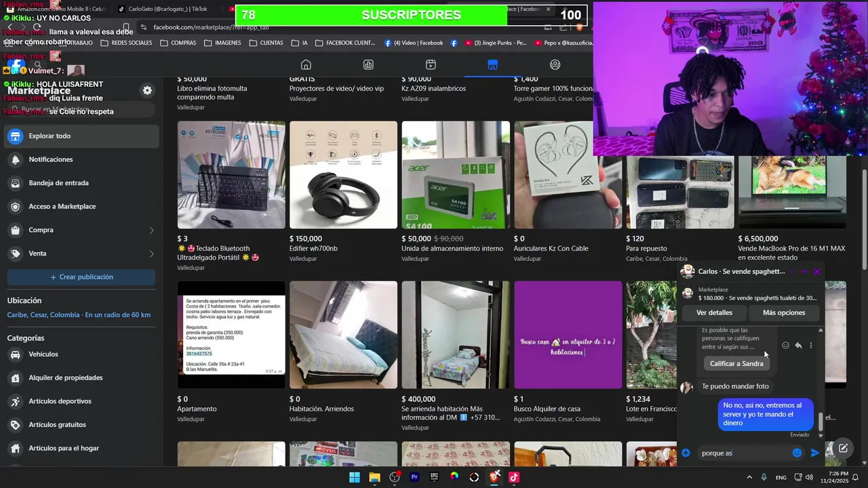The height and width of the screenshot is (488, 868).
Task: Open Vehículos category
Action: coord(81,354)
